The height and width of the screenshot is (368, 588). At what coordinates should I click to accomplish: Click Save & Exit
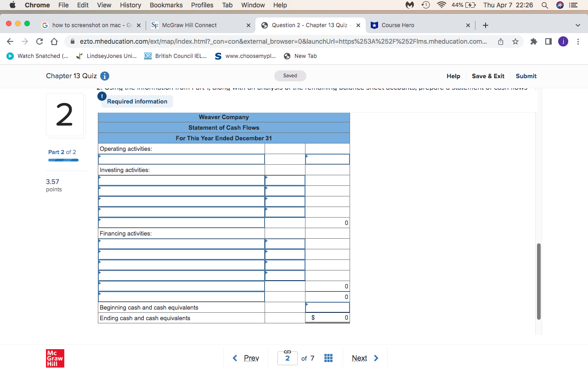tap(487, 76)
